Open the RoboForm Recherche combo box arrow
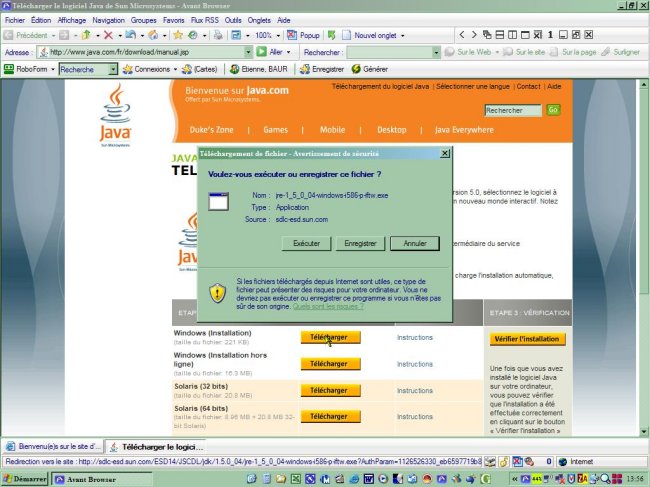 (113, 69)
